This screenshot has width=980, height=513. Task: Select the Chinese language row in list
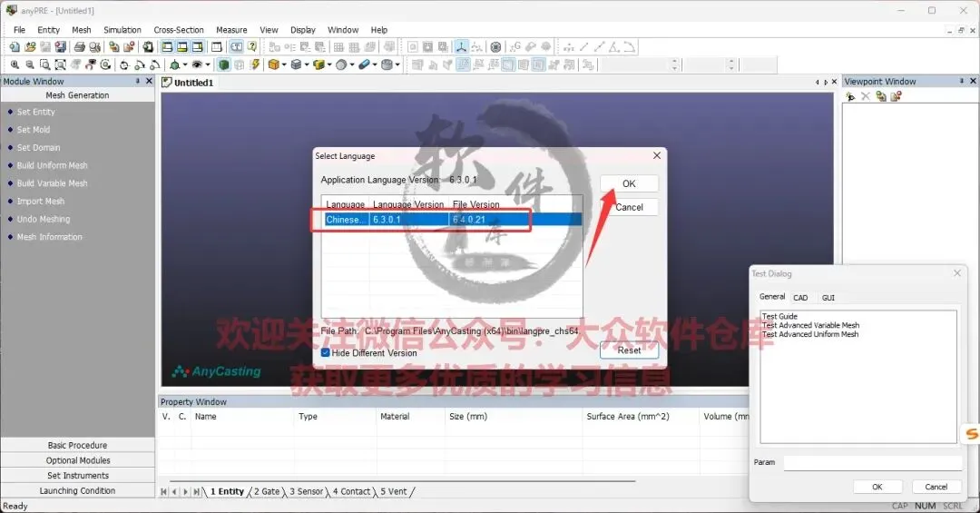point(453,220)
